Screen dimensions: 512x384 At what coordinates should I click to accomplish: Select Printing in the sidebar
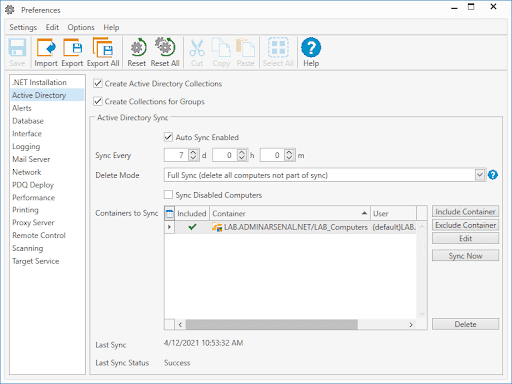click(x=47, y=210)
